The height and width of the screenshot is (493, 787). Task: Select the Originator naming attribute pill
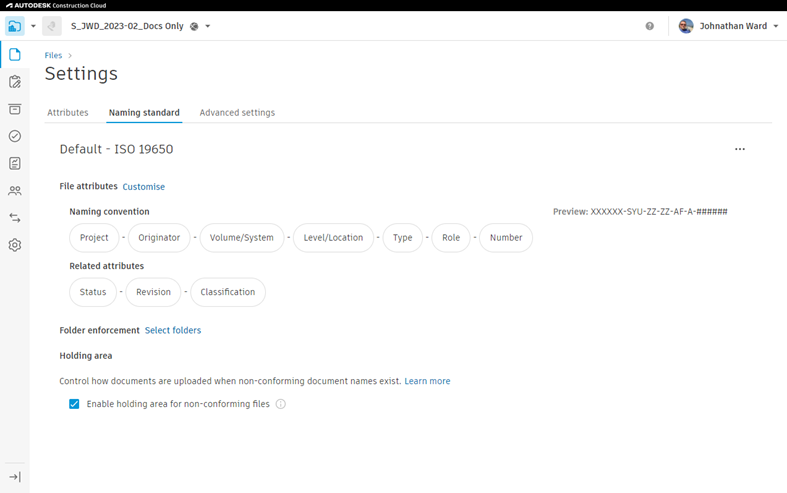(x=159, y=237)
